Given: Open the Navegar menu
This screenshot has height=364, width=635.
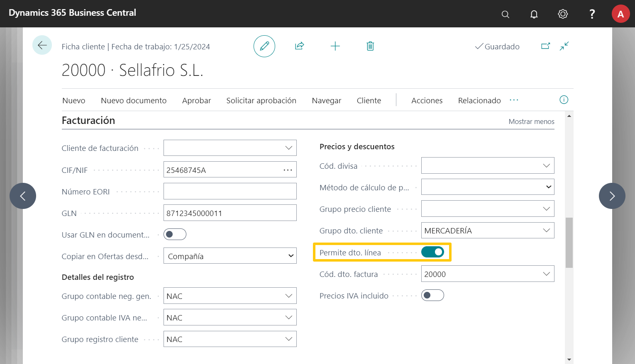Looking at the screenshot, I should click(326, 100).
